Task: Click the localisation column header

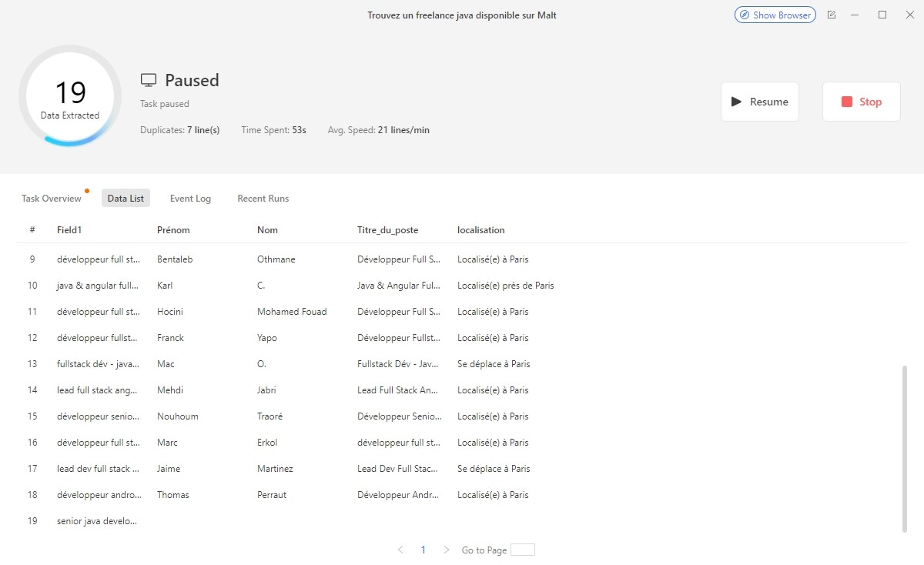Action: [481, 230]
